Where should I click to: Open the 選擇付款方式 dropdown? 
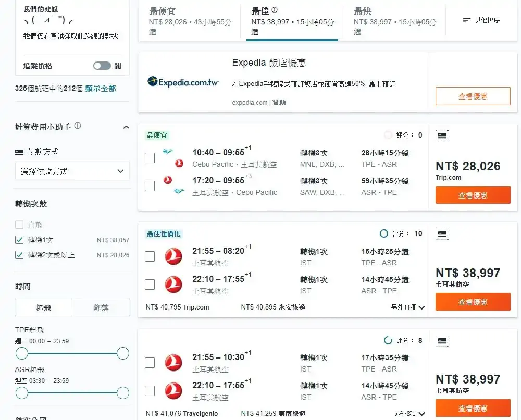pos(71,171)
